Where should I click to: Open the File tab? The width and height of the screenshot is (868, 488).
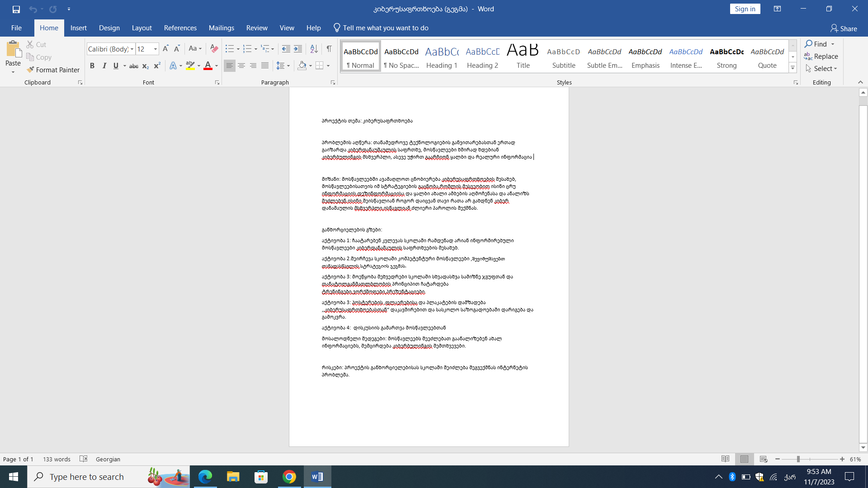[x=16, y=28]
